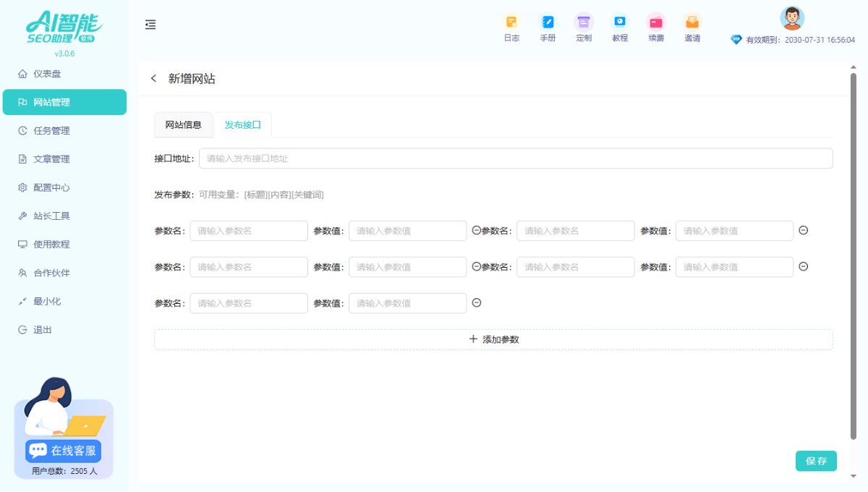Open 站长工具 in sidebar
The width and height of the screenshot is (868, 492).
(x=64, y=216)
